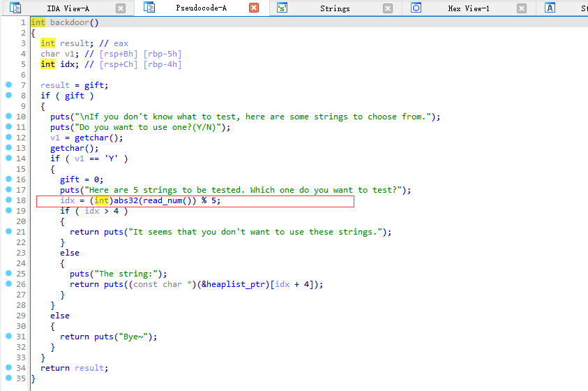Toggle breakpoint dot on line 10
Image resolution: width=588 pixels, height=391 pixels.
click(x=8, y=117)
